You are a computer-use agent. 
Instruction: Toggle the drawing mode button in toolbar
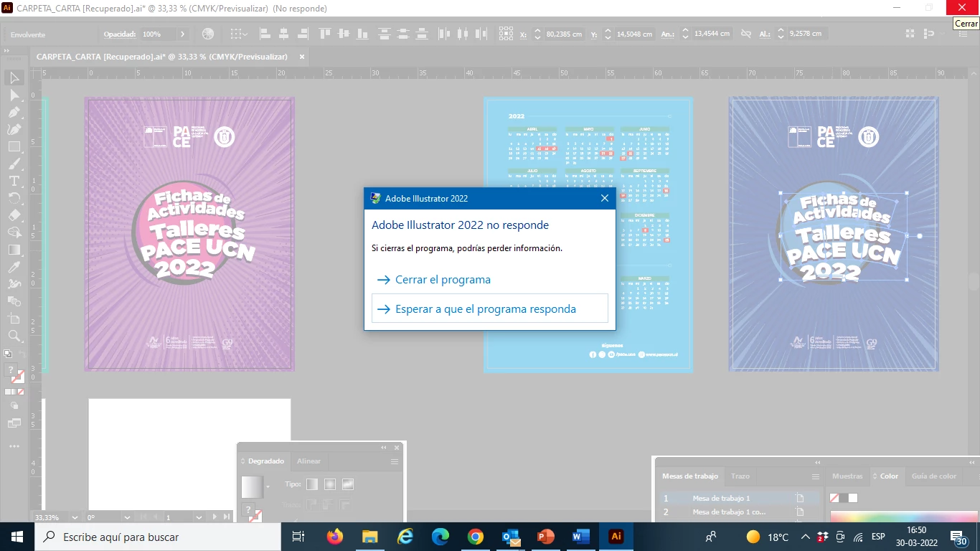pyautogui.click(x=14, y=406)
